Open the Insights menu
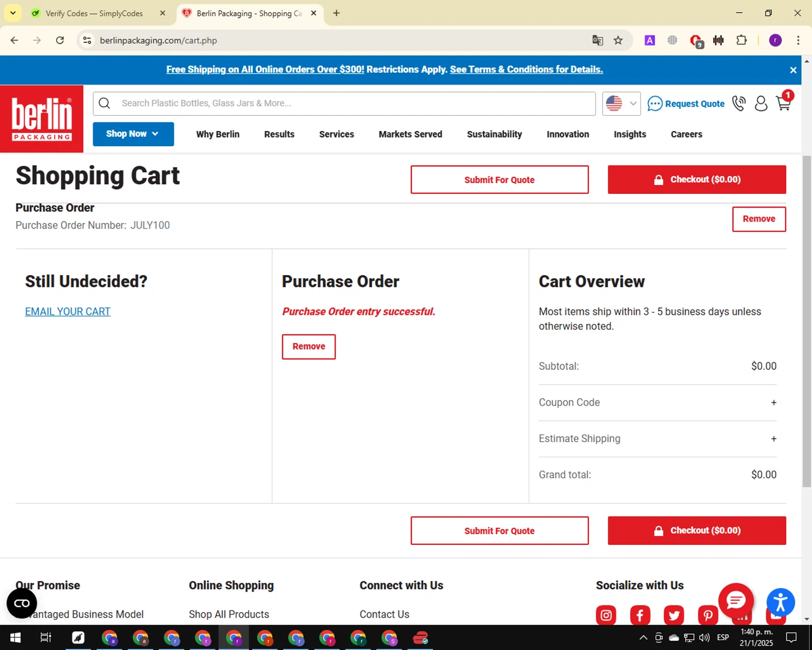The height and width of the screenshot is (650, 812). coord(630,134)
